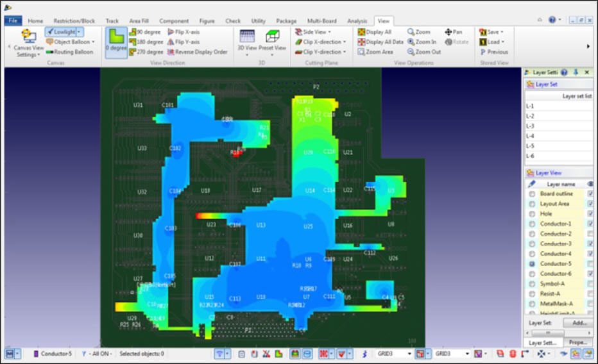Open the All ON filter dropdown
This screenshot has width=598, height=364.
[x=98, y=354]
